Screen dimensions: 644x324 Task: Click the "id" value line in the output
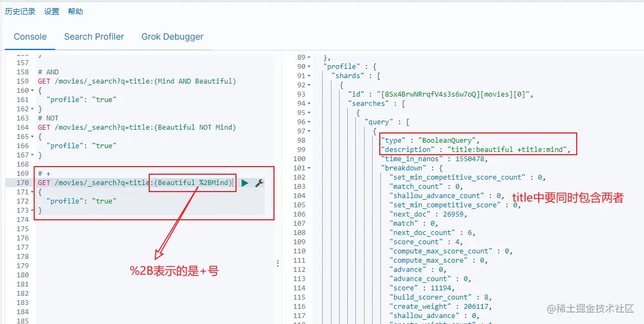[x=440, y=94]
